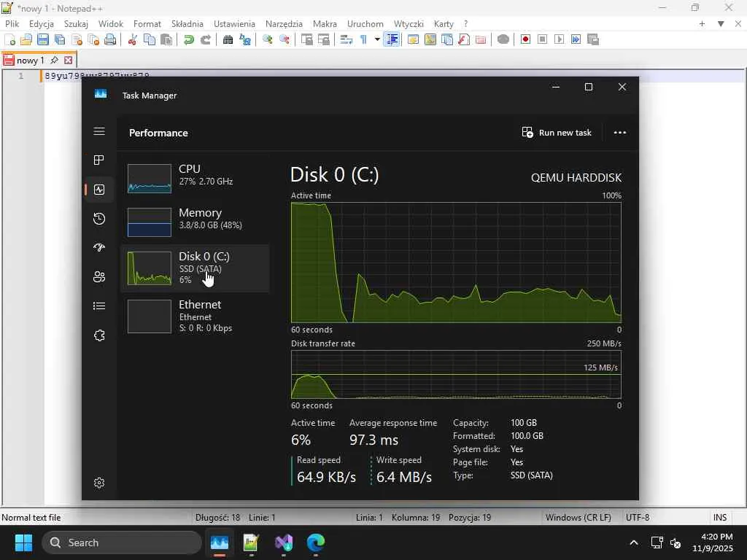Click the Playback macro icon

559,39
